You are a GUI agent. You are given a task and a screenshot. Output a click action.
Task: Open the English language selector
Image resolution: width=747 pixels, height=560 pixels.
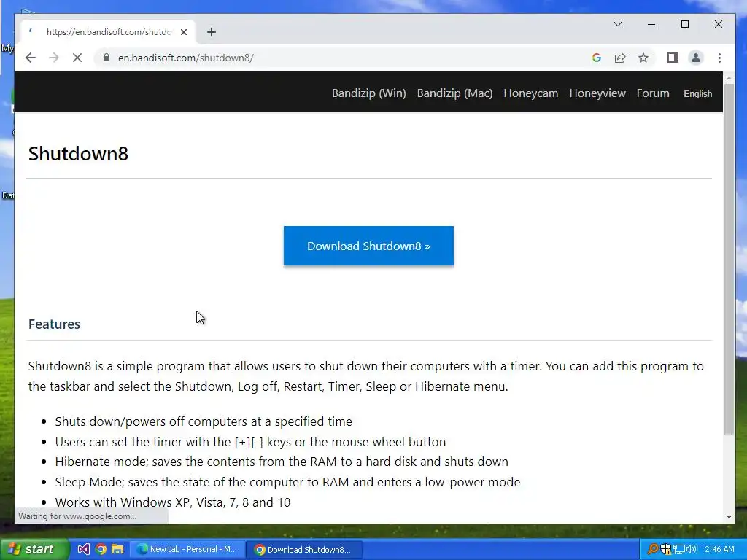[x=698, y=94]
